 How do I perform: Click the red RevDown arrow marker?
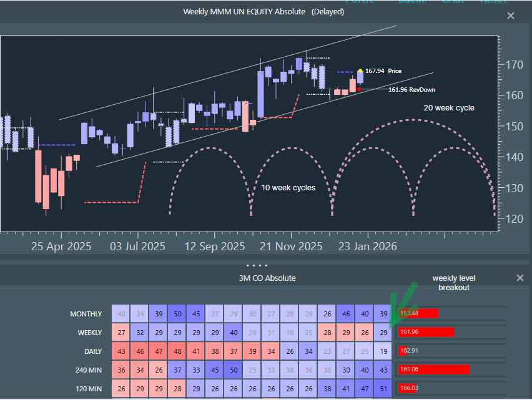[x=358, y=89]
